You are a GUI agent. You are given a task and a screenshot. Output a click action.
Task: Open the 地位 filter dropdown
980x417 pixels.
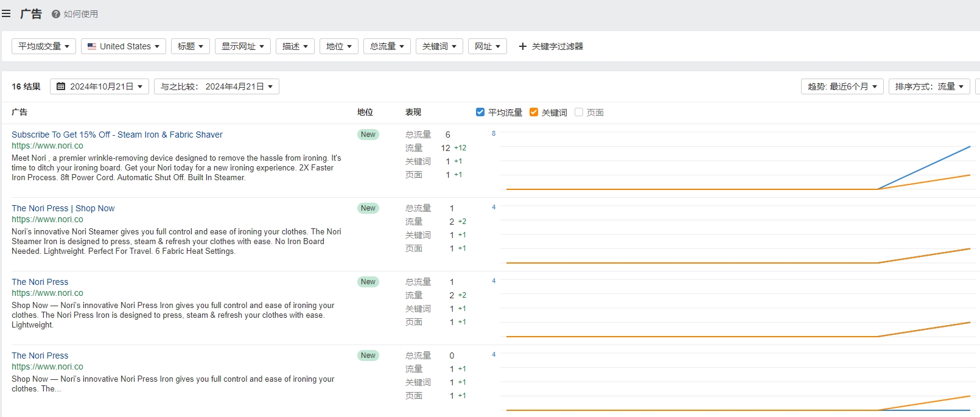coord(339,46)
